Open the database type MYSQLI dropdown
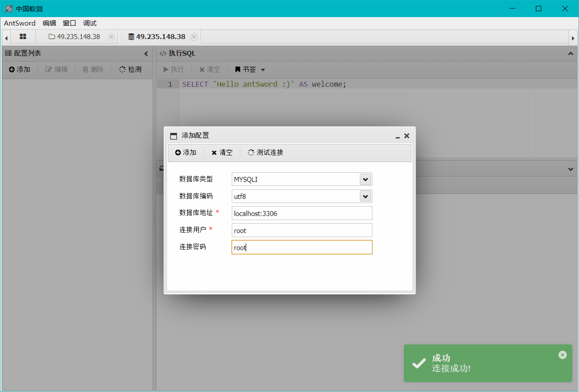Image resolution: width=579 pixels, height=392 pixels. click(365, 179)
